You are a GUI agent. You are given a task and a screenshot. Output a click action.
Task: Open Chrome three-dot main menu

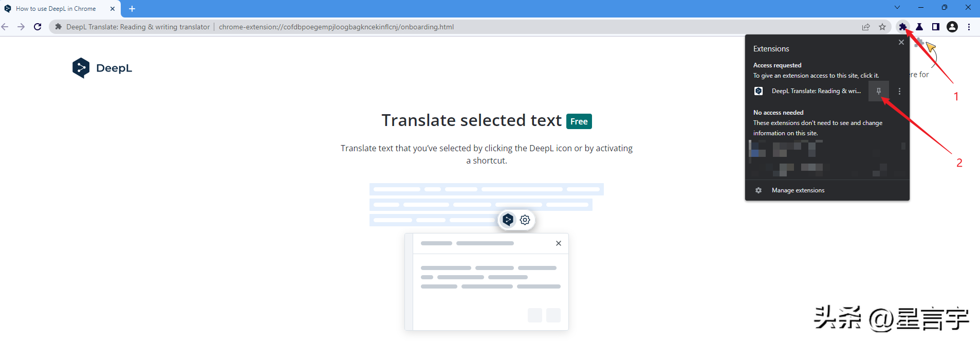point(969,27)
